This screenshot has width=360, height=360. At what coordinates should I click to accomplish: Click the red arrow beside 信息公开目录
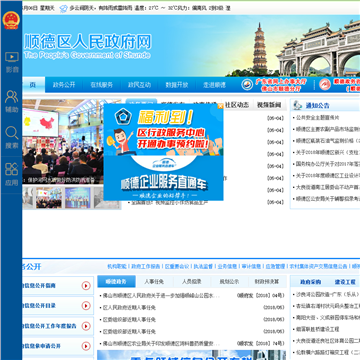coord(86,306)
